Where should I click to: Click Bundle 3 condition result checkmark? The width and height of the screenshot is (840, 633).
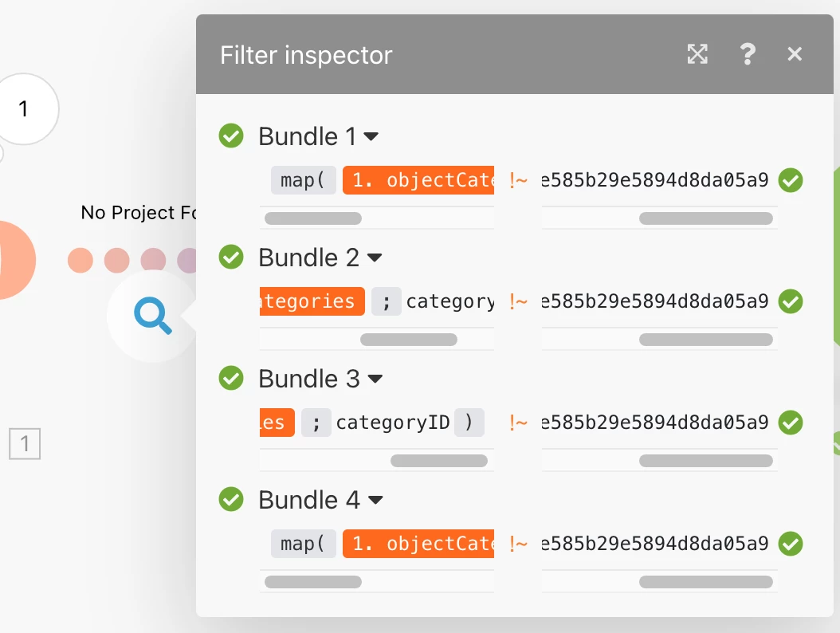(791, 423)
